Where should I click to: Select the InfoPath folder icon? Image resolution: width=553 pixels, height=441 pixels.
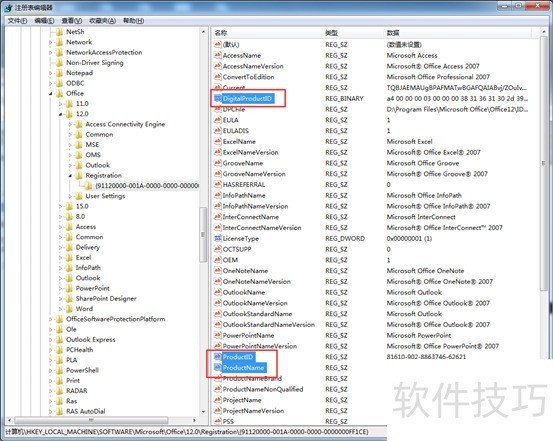point(69,268)
